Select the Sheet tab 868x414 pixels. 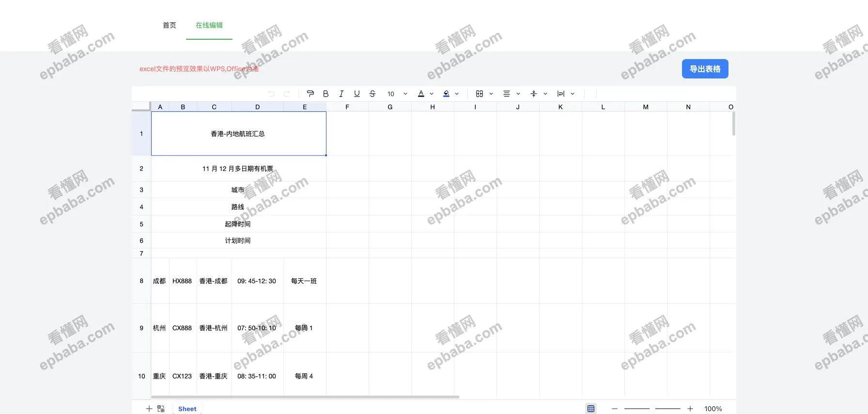point(187,409)
